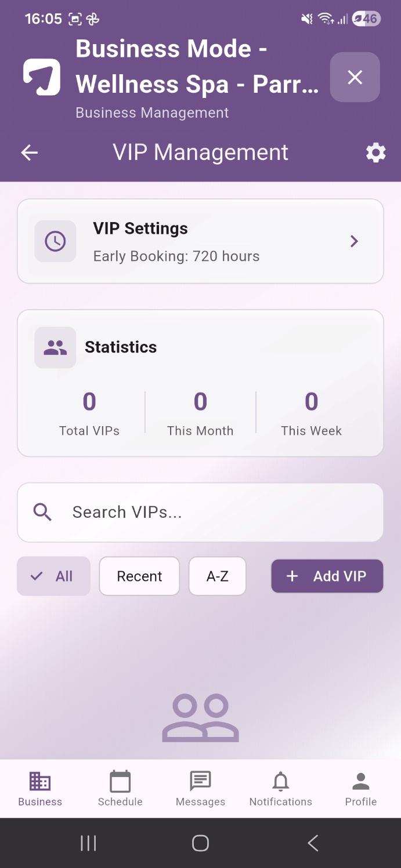Open the Early Booking 720 hours card
The width and height of the screenshot is (401, 868).
coord(200,241)
